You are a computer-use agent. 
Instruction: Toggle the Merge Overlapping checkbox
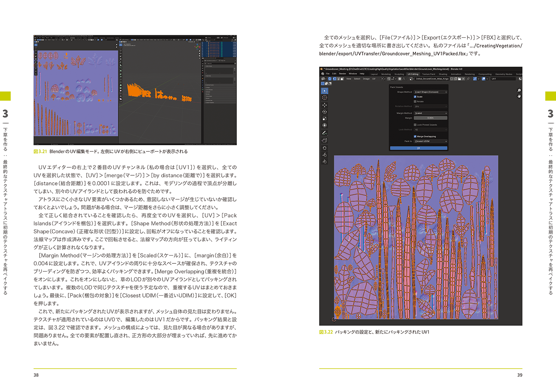click(415, 136)
